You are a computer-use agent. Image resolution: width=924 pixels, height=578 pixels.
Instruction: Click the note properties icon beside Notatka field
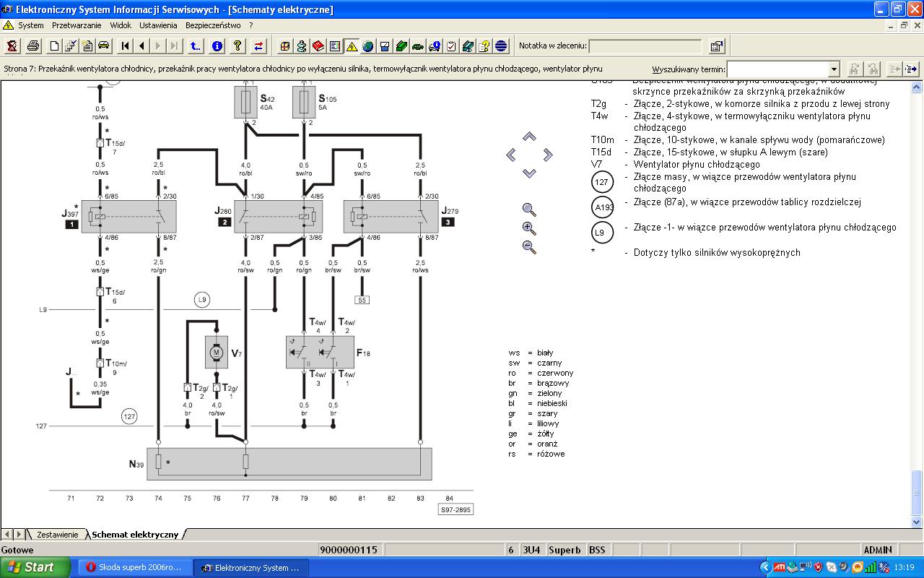[716, 46]
